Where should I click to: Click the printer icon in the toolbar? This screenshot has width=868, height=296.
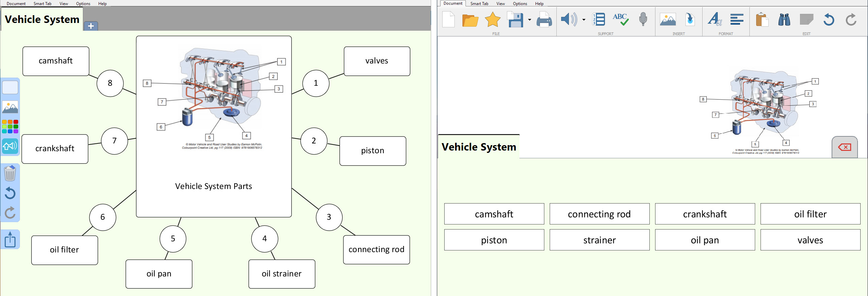coord(544,20)
